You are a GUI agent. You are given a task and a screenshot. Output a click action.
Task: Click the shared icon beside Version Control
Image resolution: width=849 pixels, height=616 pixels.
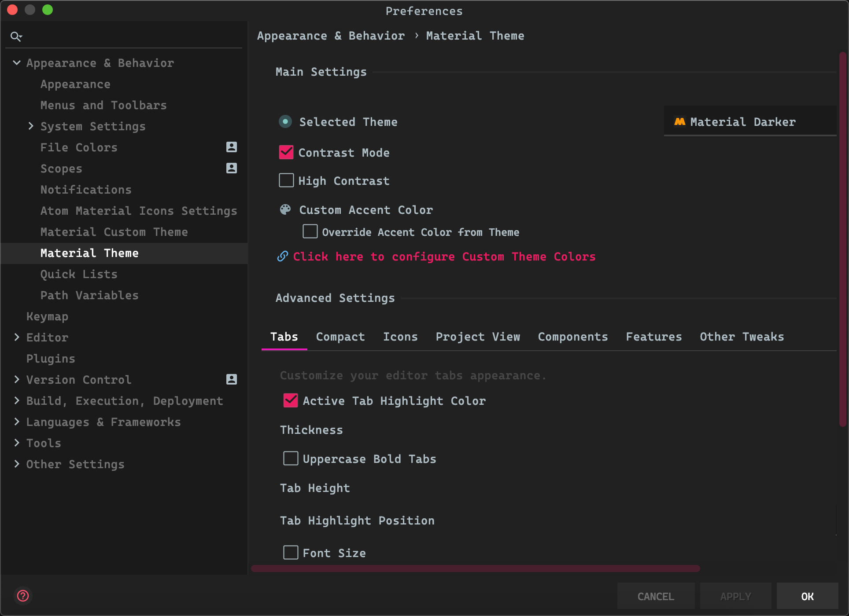pyautogui.click(x=232, y=379)
